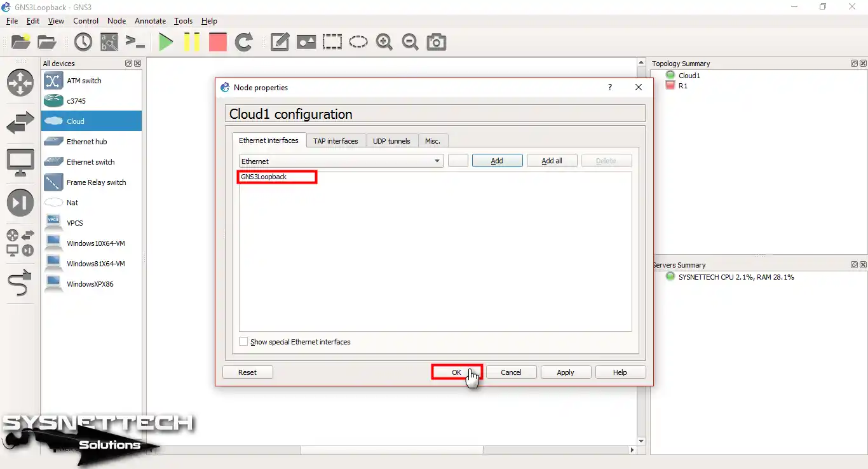
Task: Click the Apply button
Action: point(566,372)
